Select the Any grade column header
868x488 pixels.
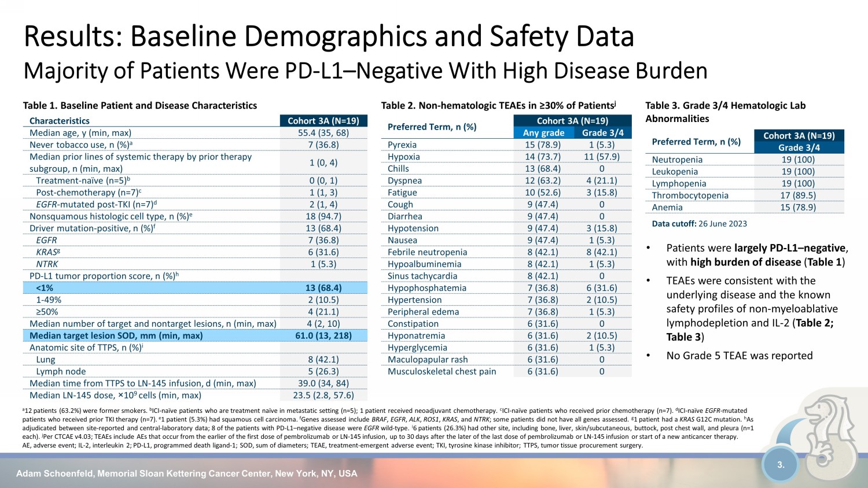click(x=543, y=133)
